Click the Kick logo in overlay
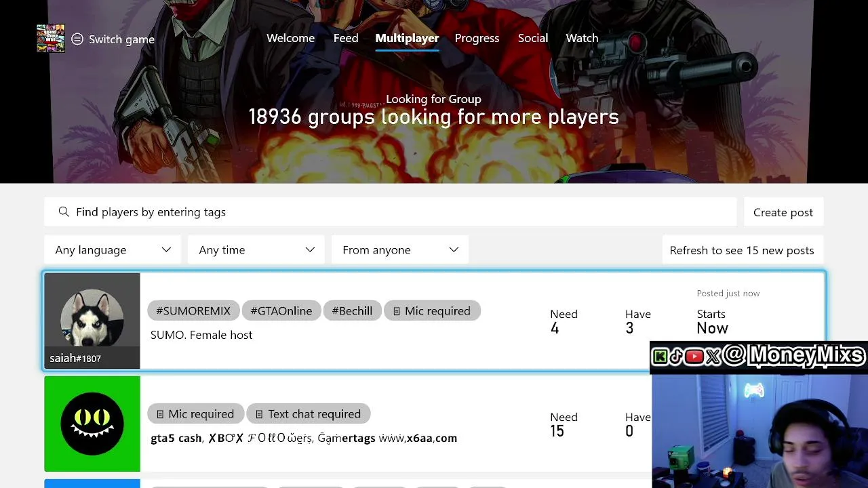The height and width of the screenshot is (488, 868). 660,357
